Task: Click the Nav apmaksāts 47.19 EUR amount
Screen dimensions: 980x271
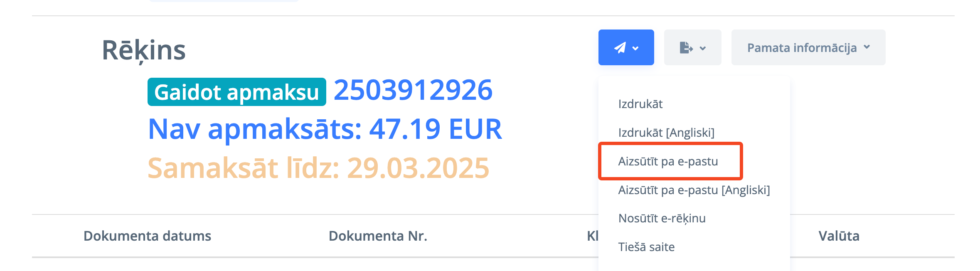Action: click(325, 129)
